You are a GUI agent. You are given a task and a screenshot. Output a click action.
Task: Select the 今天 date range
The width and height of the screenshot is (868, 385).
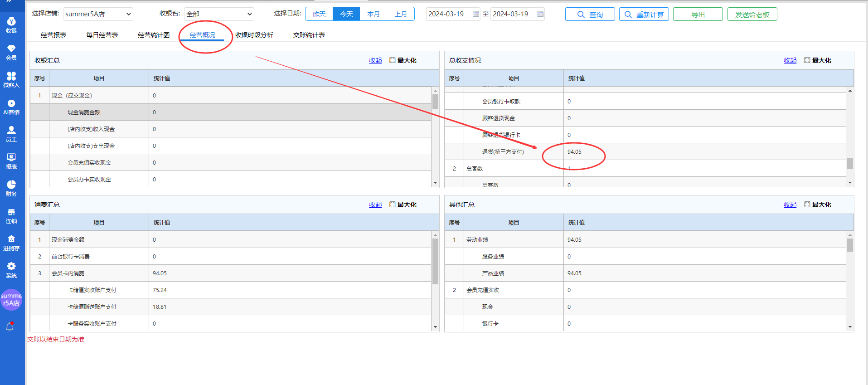click(346, 14)
